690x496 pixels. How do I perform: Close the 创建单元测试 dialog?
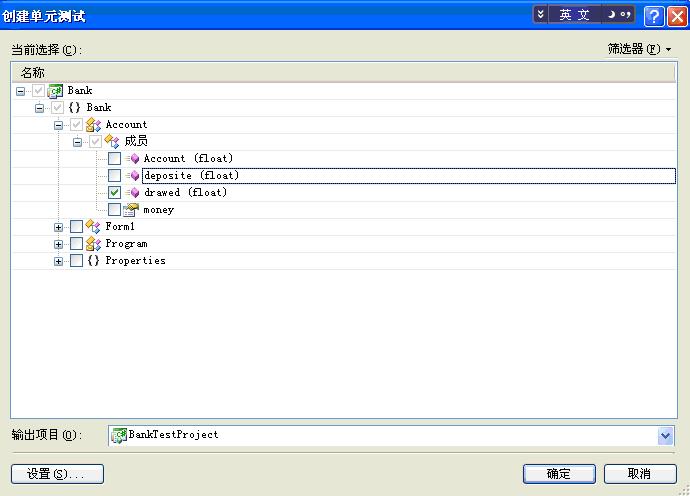[678, 16]
